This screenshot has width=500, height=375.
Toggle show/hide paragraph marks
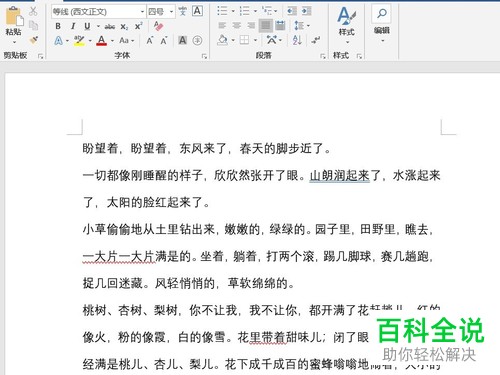[315, 40]
